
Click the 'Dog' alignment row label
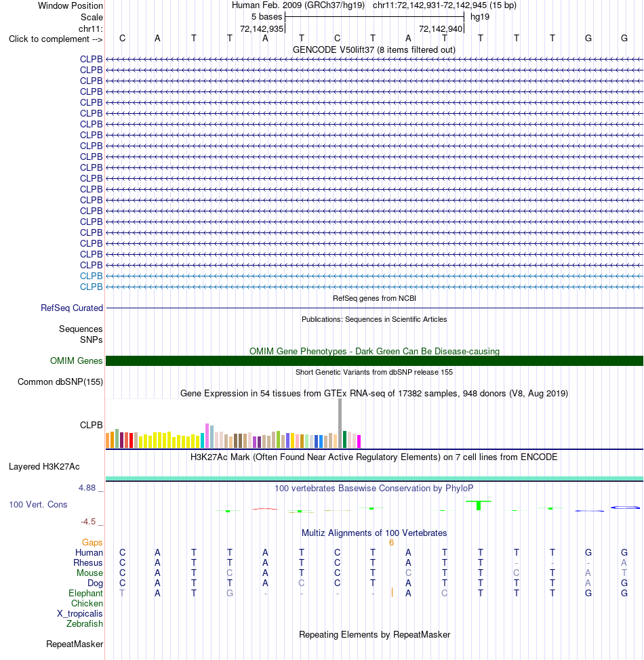pyautogui.click(x=95, y=583)
